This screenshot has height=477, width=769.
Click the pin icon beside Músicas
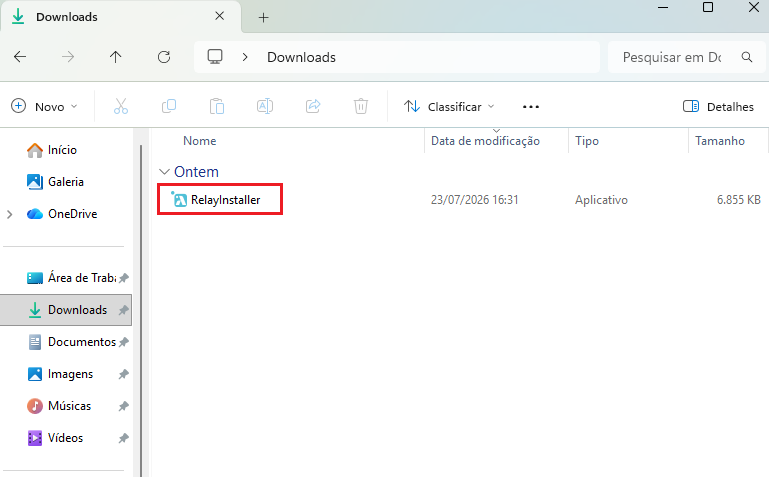[x=124, y=406]
